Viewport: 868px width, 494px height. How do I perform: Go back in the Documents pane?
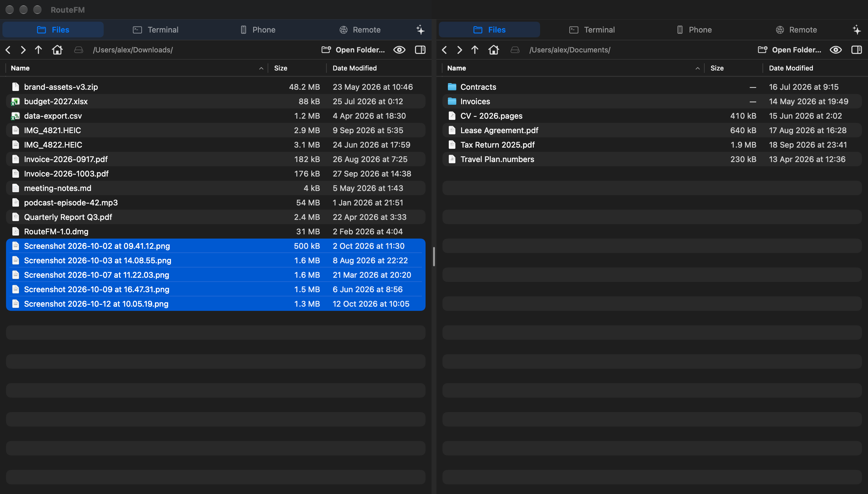pyautogui.click(x=444, y=50)
